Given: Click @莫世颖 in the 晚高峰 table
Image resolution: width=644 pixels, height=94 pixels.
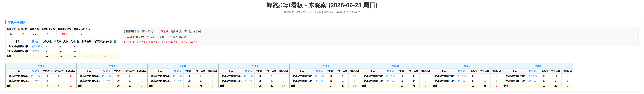Looking at the screenshot, I should coord(391,76).
